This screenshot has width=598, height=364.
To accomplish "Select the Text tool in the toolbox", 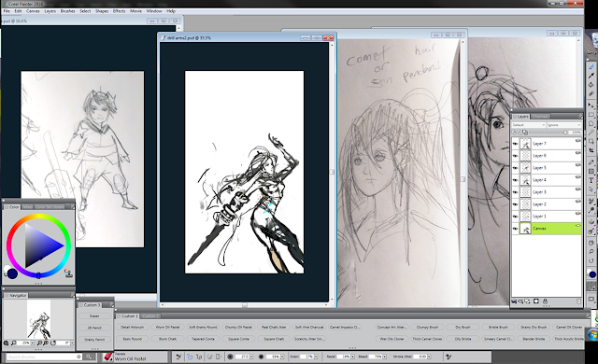I will click(591, 180).
